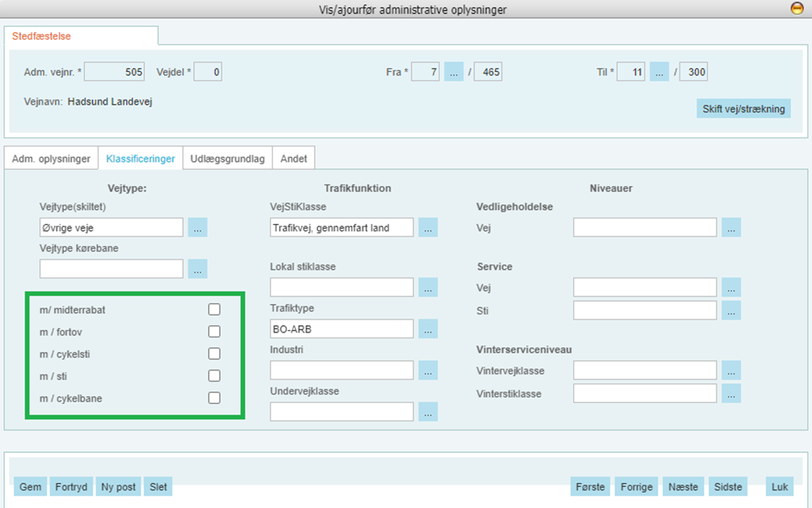812x508 pixels.
Task: Click the Skift vej/strækning button
Action: click(742, 108)
